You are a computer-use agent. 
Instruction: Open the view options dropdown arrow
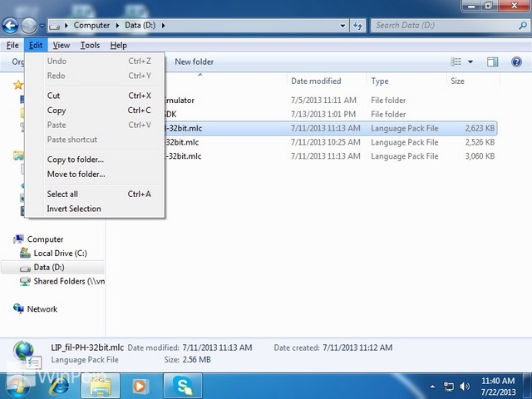point(470,62)
